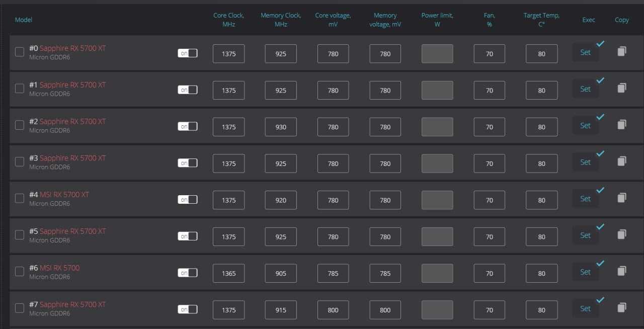The height and width of the screenshot is (329, 644).
Task: Click Set button in GPU #3 row
Action: click(x=585, y=162)
